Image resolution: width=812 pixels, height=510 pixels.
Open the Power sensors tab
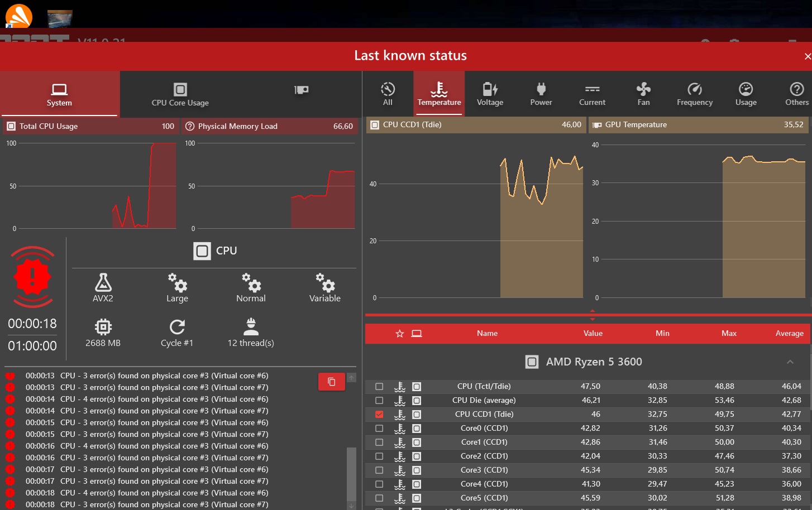(x=541, y=94)
